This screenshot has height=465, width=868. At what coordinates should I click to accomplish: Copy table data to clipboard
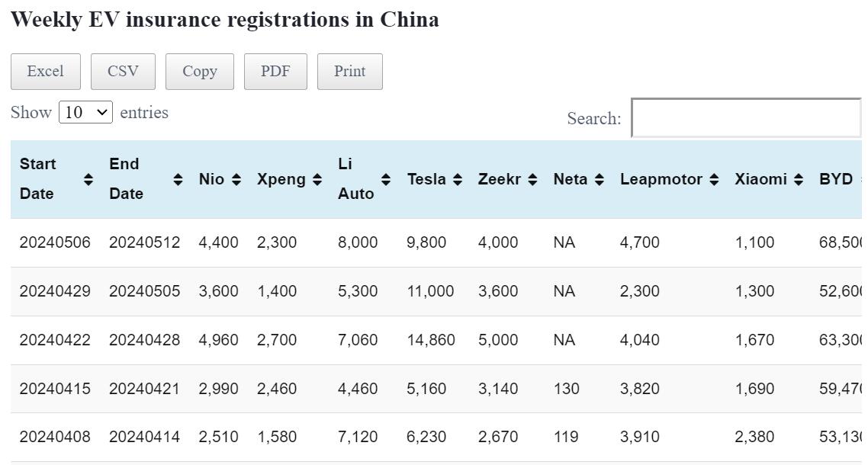[x=200, y=72]
